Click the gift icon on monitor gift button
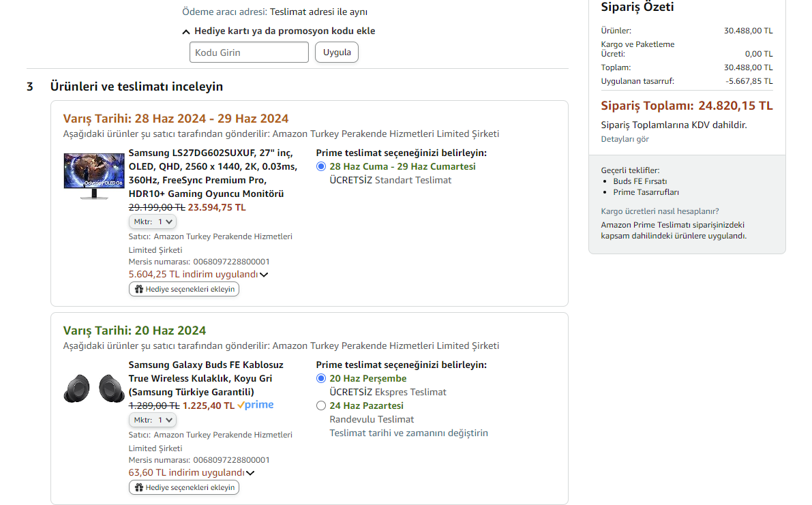 tap(139, 289)
